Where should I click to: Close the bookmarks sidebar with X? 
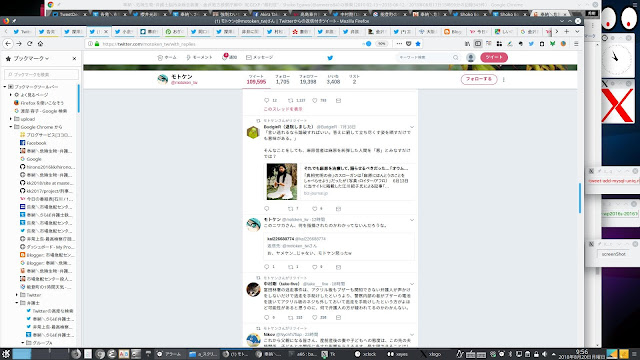point(74,59)
